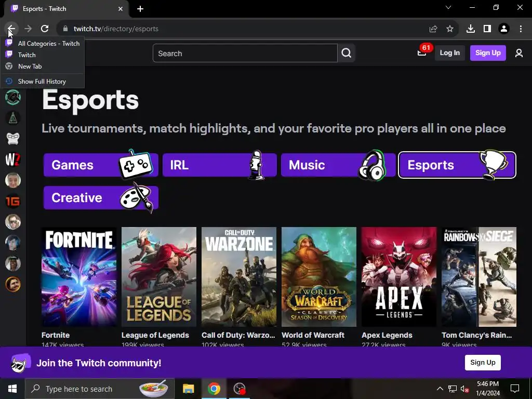Open the Creative category banner
The image size is (532, 399).
pyautogui.click(x=101, y=198)
